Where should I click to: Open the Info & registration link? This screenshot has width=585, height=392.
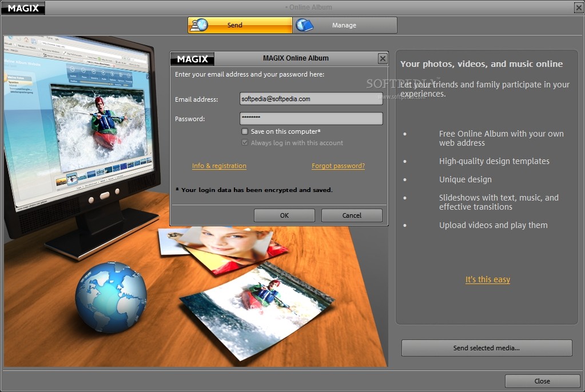(x=219, y=166)
